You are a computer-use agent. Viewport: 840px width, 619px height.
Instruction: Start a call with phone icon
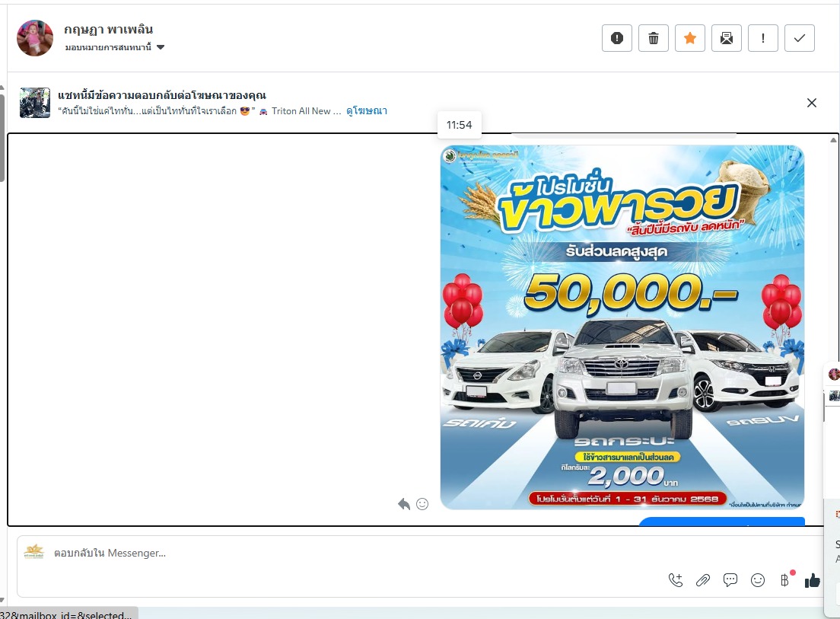tap(676, 580)
